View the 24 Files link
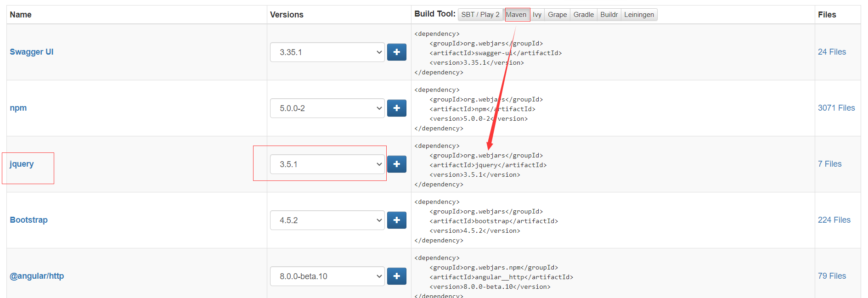The height and width of the screenshot is (298, 868). 832,52
